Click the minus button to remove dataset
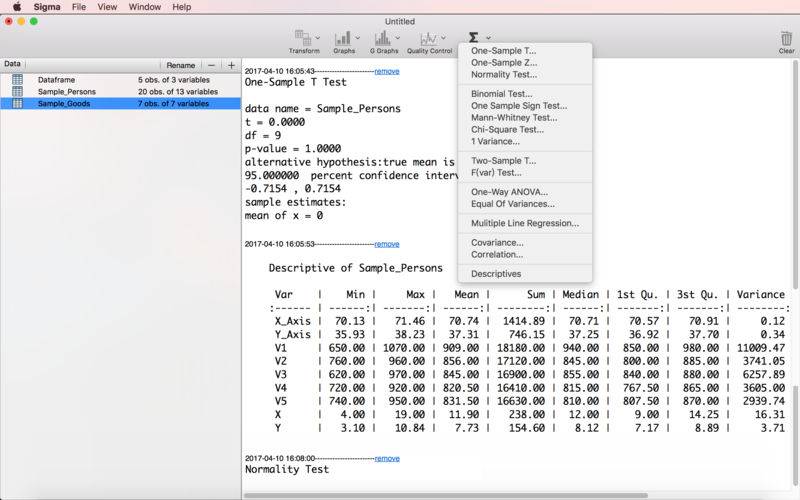800x500 pixels. 211,65
